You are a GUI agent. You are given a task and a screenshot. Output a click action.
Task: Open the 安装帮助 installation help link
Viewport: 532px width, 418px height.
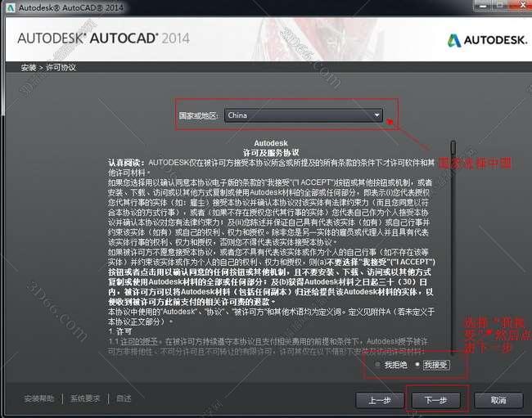[x=39, y=398]
